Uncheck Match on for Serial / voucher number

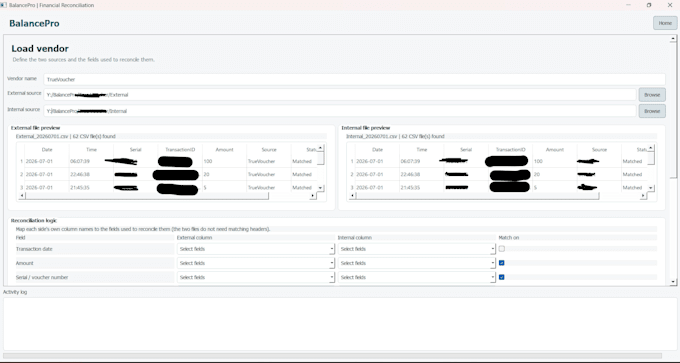502,277
